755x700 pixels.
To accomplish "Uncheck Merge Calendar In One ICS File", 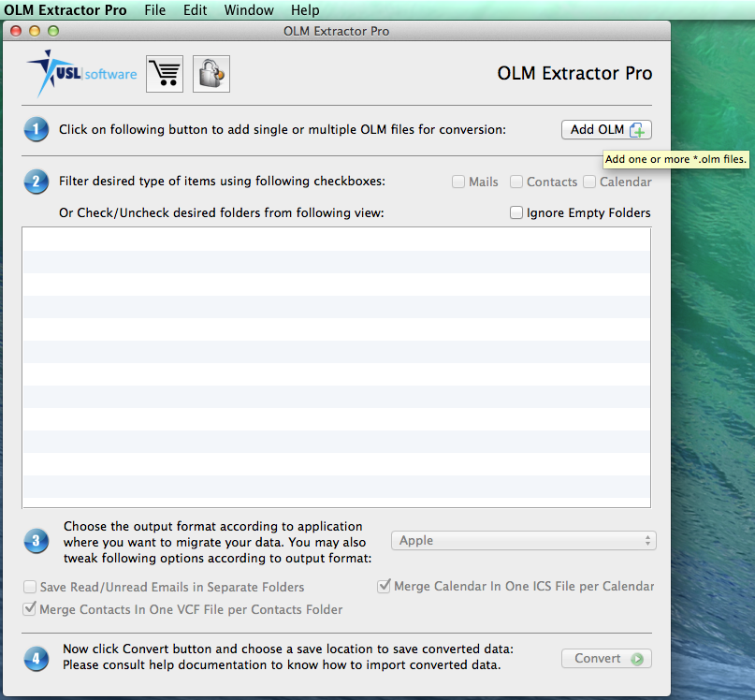I will coord(384,586).
